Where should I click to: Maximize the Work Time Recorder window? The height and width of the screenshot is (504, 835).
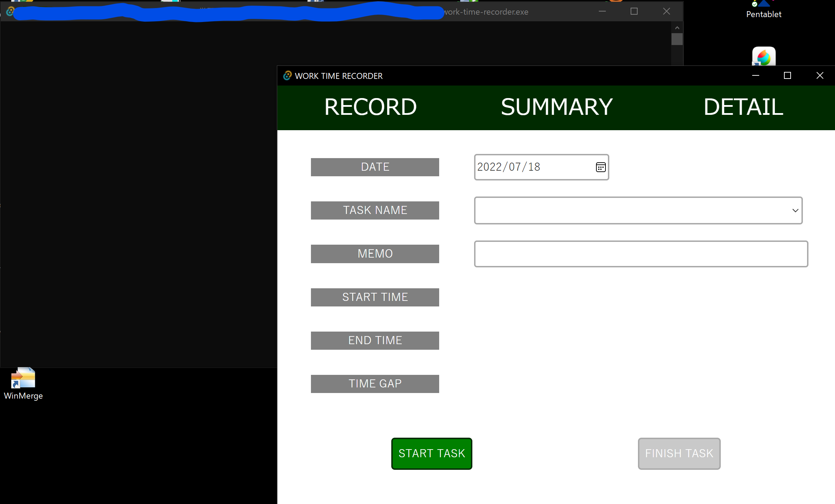click(x=787, y=76)
